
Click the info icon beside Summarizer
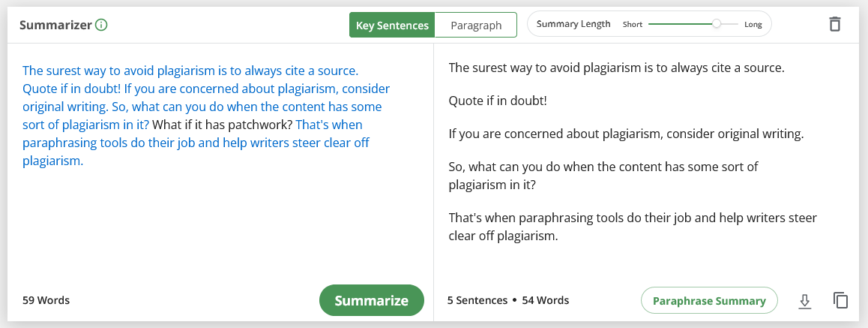(102, 25)
